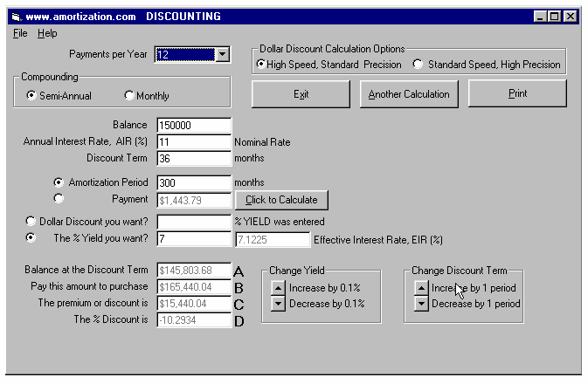
Task: Click the Increase by 0.1% yield arrow
Action: click(278, 287)
